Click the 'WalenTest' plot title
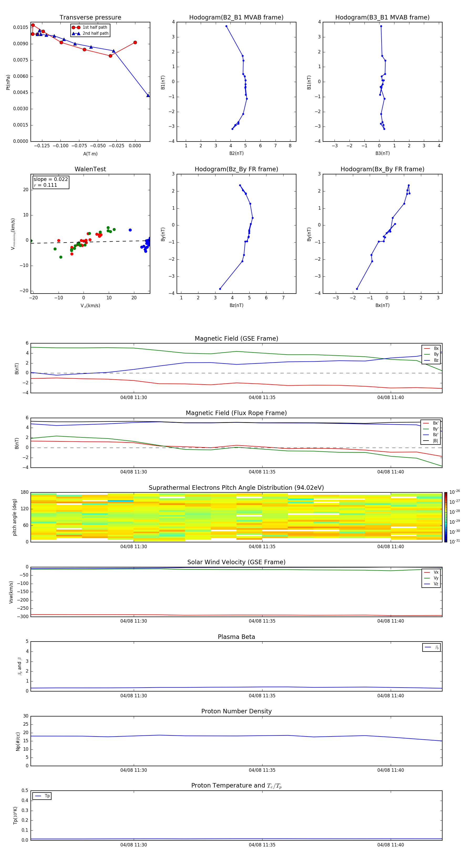473x868 pixels. 90,169
